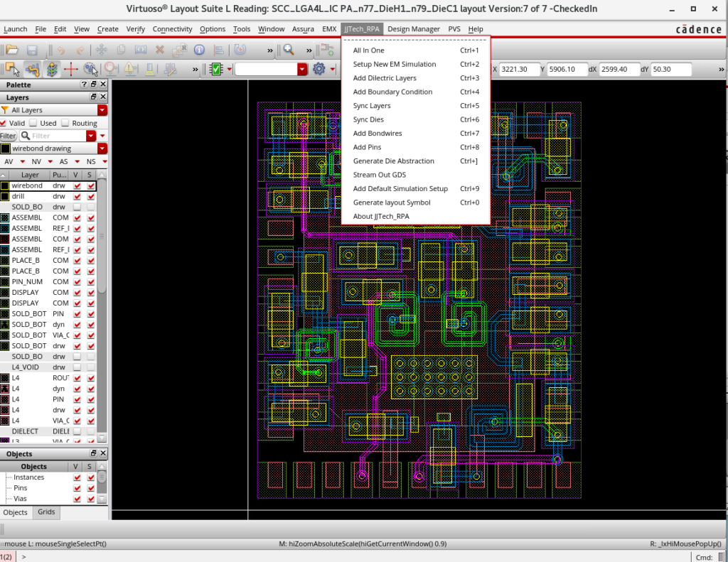Viewport: 728px width, 562px height.
Task: Open the AV dropdown arrow
Action: [22, 161]
